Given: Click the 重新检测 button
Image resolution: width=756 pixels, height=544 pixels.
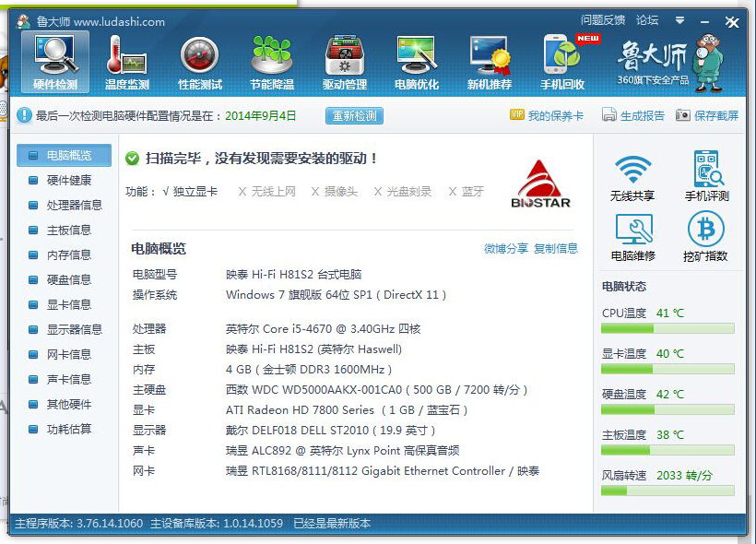Looking at the screenshot, I should (x=354, y=116).
